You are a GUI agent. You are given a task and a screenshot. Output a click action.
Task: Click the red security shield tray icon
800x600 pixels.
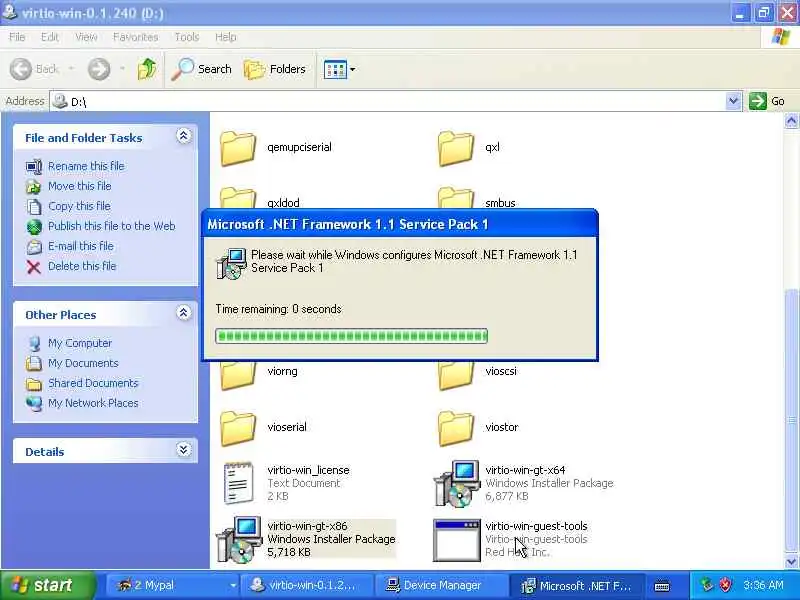pos(725,585)
